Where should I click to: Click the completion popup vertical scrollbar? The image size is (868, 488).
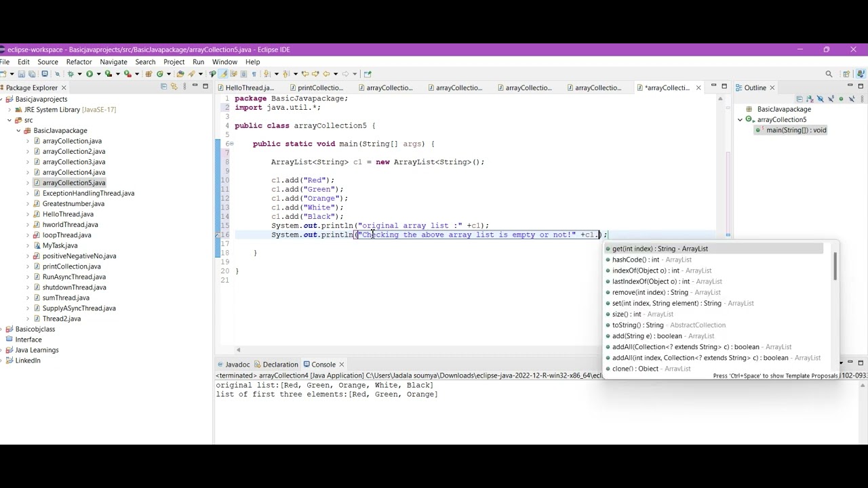pyautogui.click(x=835, y=266)
